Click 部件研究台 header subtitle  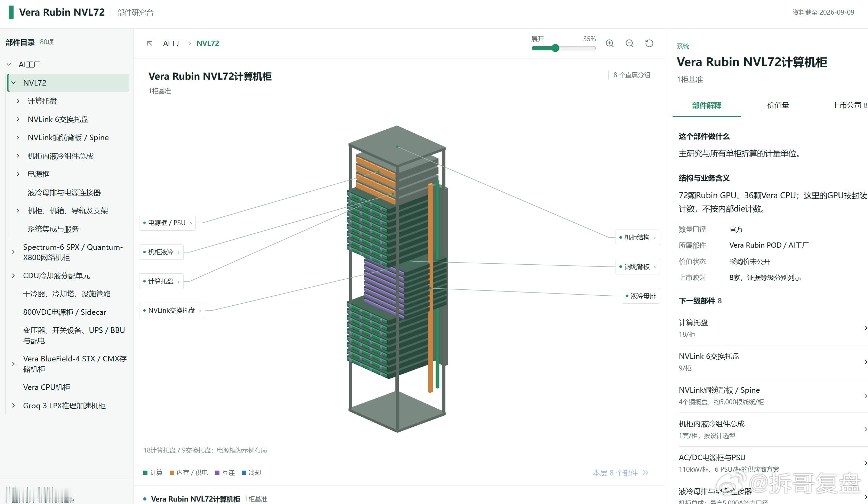pos(135,13)
